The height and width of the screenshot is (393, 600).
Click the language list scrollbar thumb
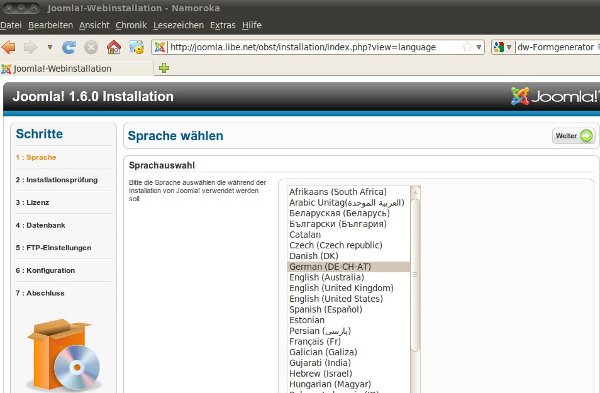(415, 275)
